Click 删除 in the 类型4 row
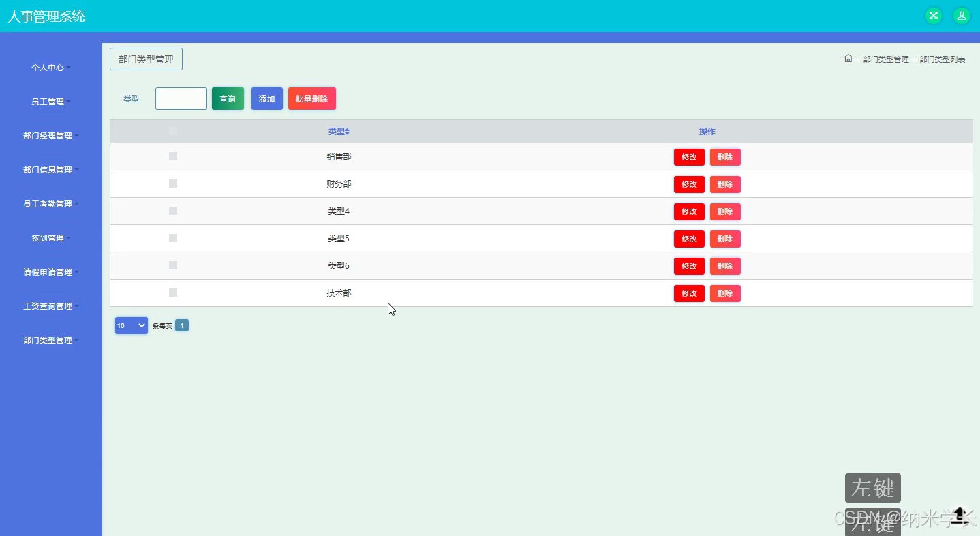Image resolution: width=980 pixels, height=536 pixels. pos(725,211)
